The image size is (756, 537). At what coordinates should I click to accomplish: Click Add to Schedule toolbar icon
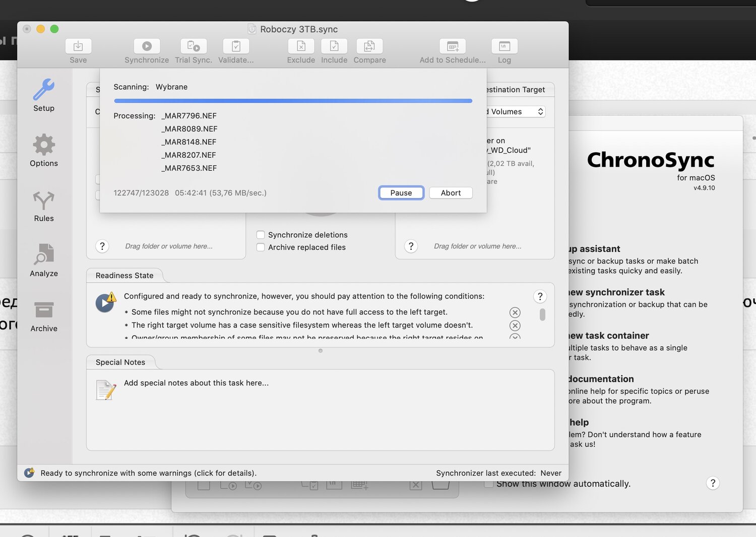coord(453,46)
